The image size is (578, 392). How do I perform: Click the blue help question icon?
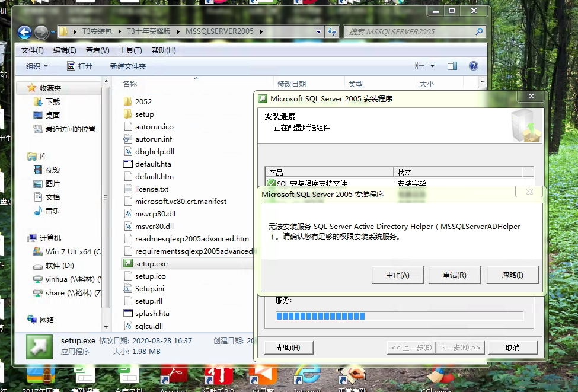[x=473, y=66]
